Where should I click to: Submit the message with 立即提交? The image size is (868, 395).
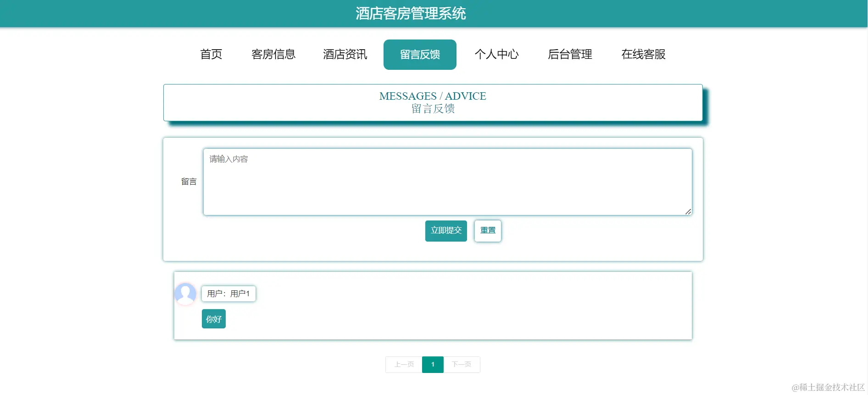pos(446,231)
